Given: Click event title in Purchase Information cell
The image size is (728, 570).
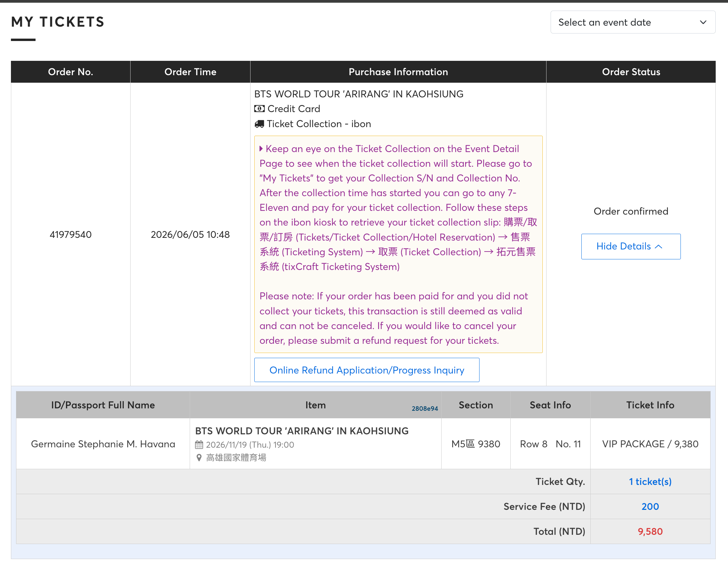Looking at the screenshot, I should point(359,94).
